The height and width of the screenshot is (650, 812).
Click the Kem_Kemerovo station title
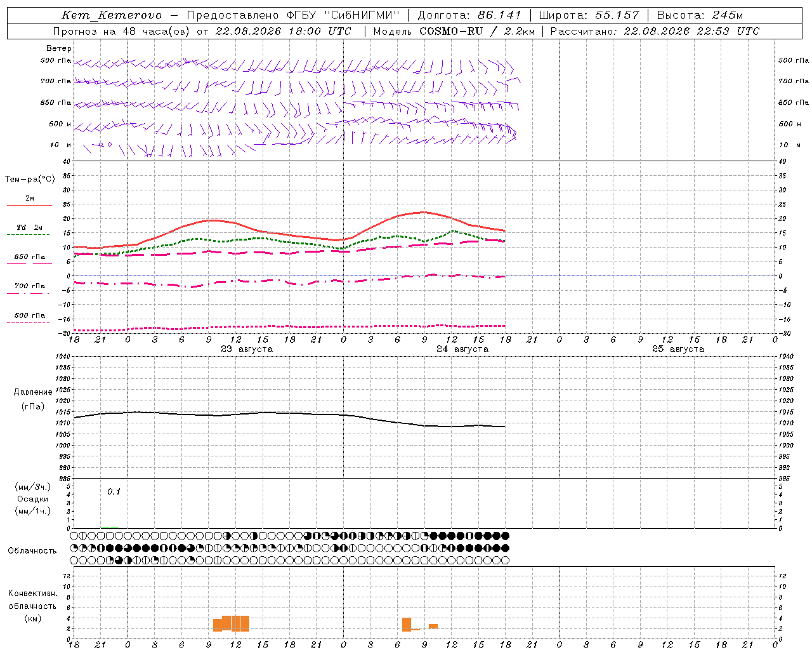coord(112,15)
